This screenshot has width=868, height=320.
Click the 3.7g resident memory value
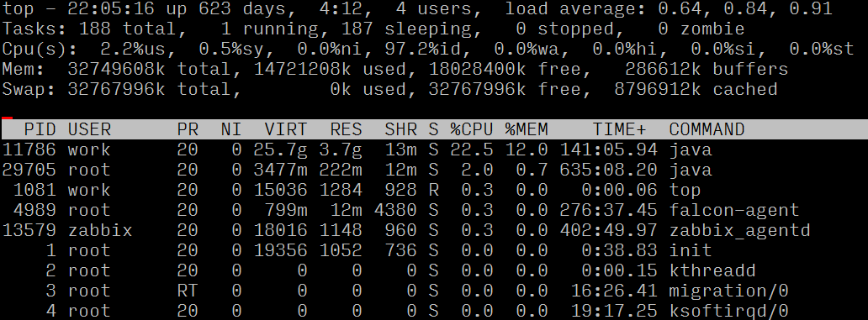[x=341, y=150]
